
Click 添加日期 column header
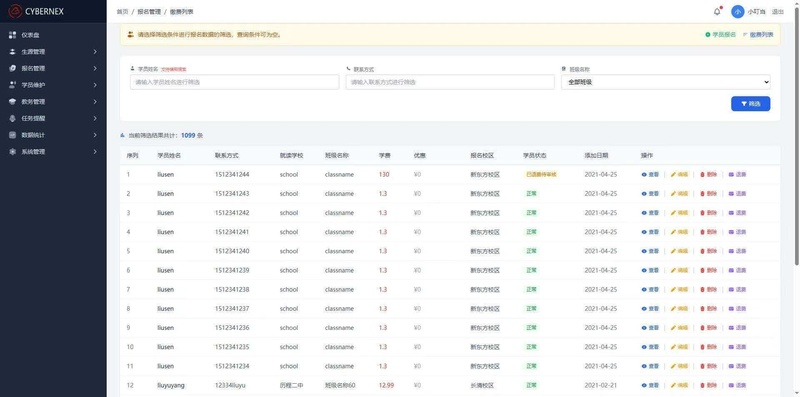[596, 156]
